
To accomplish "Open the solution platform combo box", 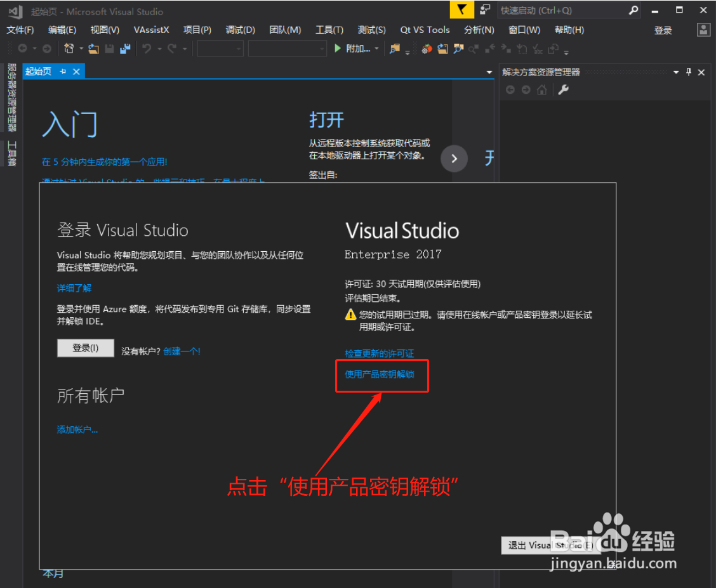I will coord(287,48).
